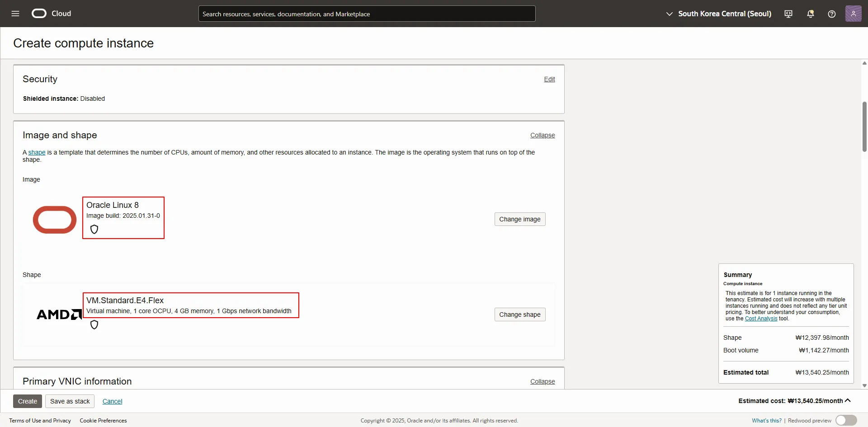Collapse the Image and shape section
The image size is (868, 427).
pyautogui.click(x=542, y=135)
